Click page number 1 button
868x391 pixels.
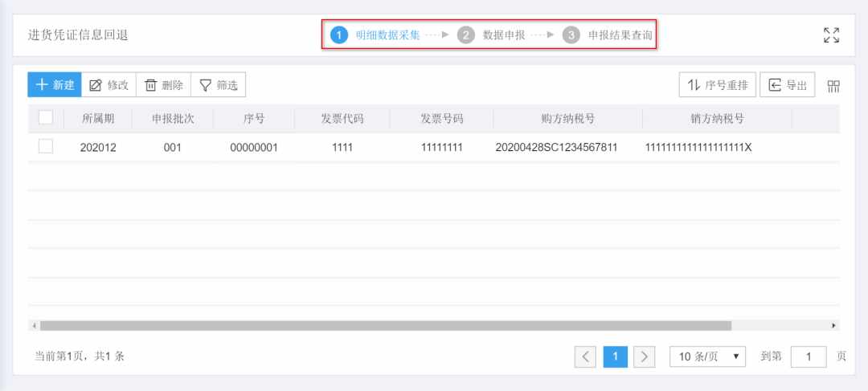click(615, 356)
